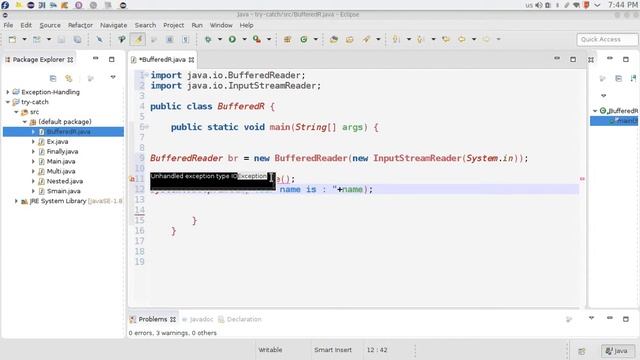640x360 pixels.
Task: Click the 'Smart Insert' status bar text
Action: click(x=333, y=350)
